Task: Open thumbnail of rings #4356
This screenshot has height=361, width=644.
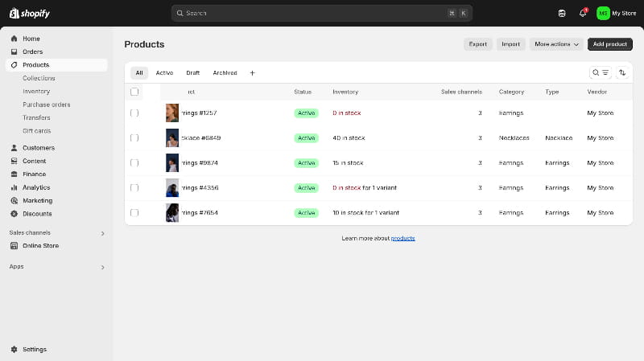Action: click(x=172, y=188)
